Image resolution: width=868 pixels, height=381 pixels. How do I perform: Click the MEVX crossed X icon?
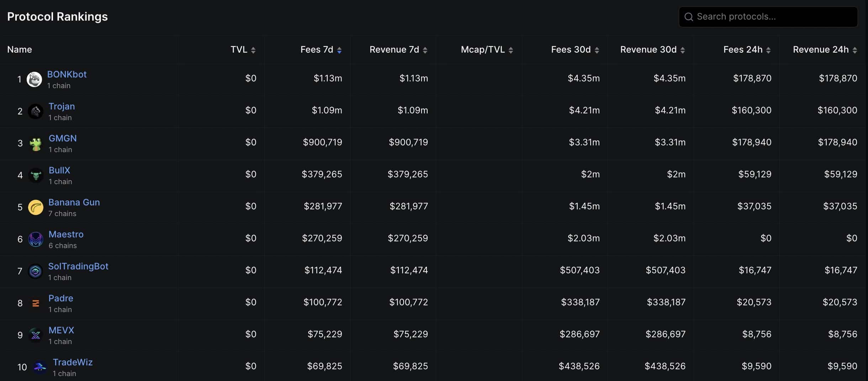click(36, 335)
